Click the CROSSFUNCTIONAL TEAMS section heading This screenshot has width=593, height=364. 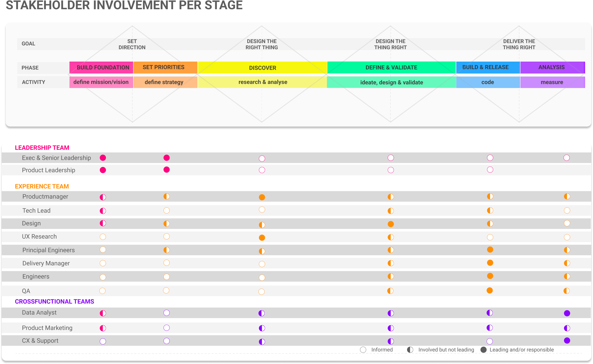click(55, 301)
